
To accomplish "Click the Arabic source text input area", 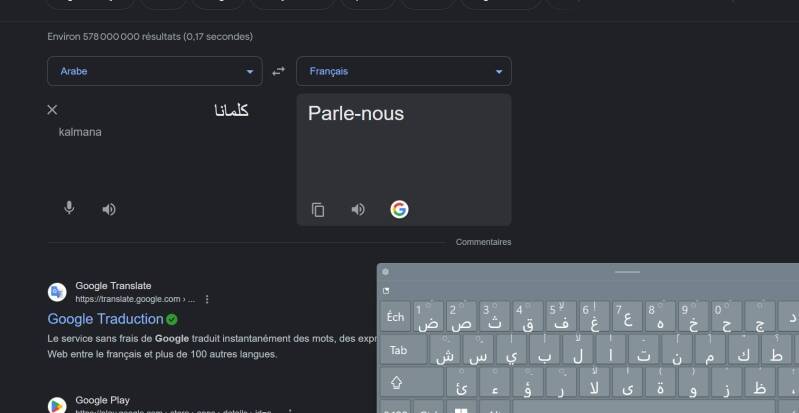I will pyautogui.click(x=160, y=150).
